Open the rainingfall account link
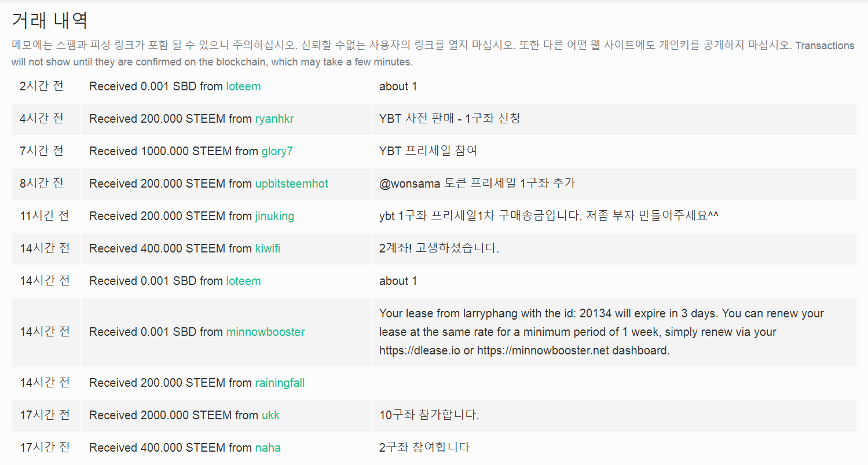The image size is (868, 465). point(280,383)
